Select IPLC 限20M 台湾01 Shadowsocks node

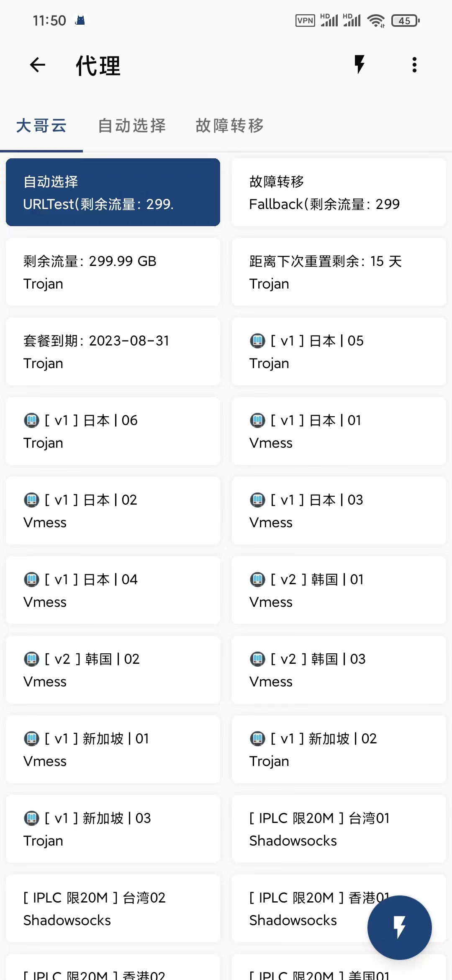[x=339, y=829]
